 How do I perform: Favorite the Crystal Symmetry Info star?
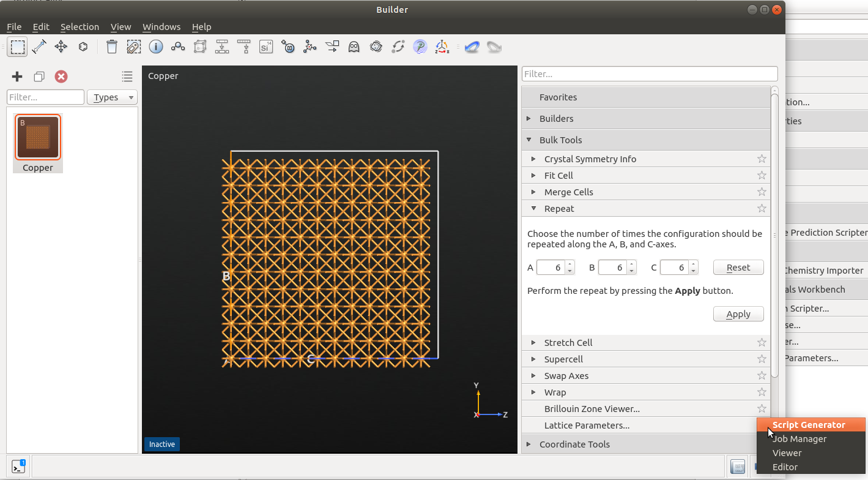[762, 159]
